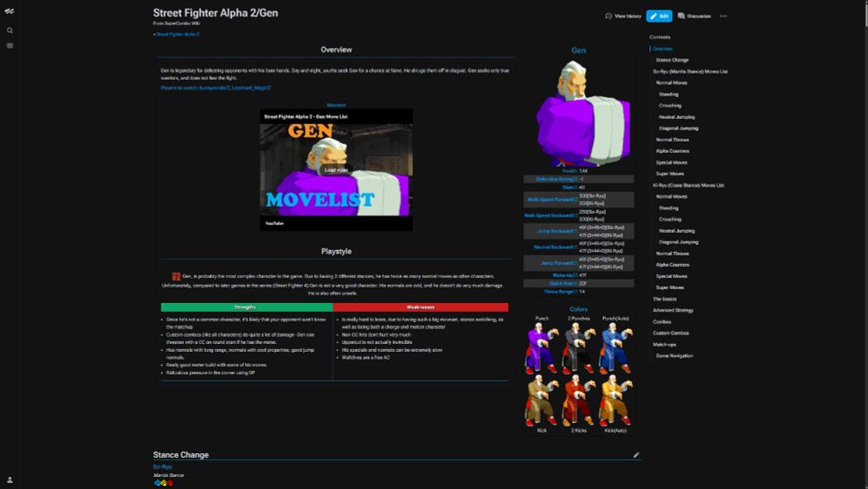Open Gen's large portrait image
Screen dimensions: 868x489
[x=582, y=113]
